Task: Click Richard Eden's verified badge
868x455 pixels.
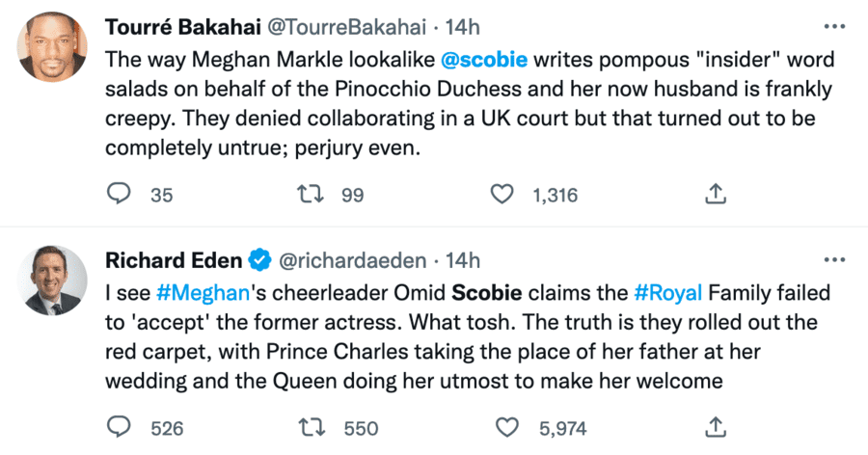Action: coord(259,259)
